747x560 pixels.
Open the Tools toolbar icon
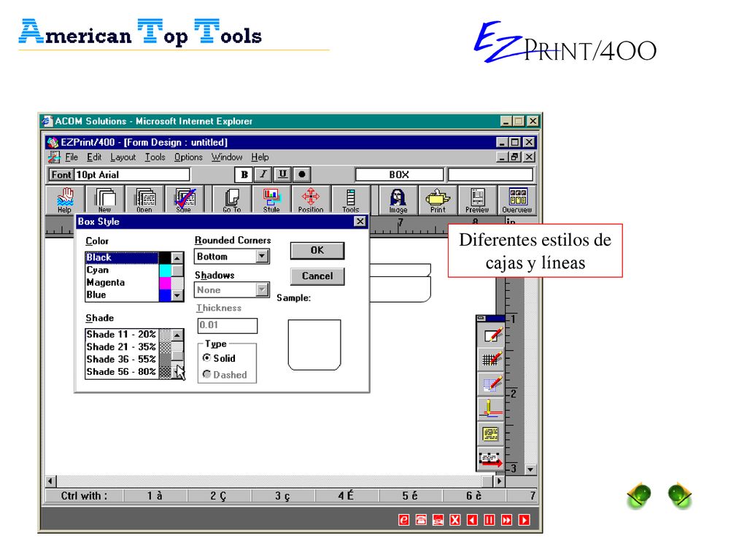pos(351,200)
